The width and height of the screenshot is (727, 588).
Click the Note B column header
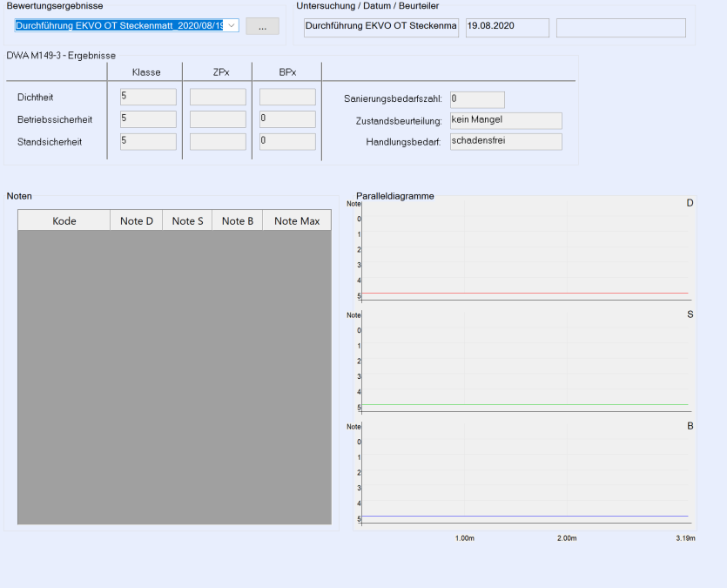tap(237, 221)
